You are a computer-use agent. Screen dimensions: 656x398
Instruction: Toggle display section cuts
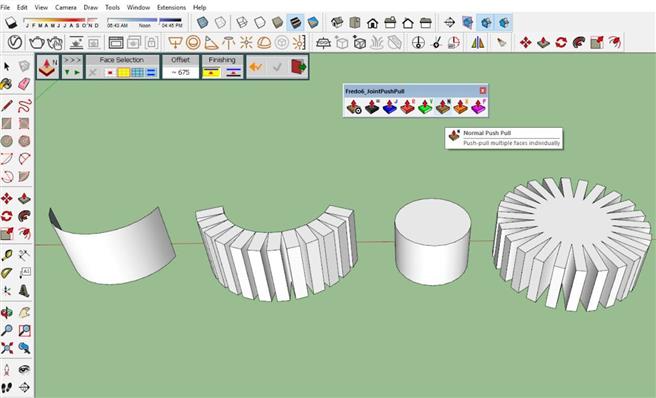point(486,22)
